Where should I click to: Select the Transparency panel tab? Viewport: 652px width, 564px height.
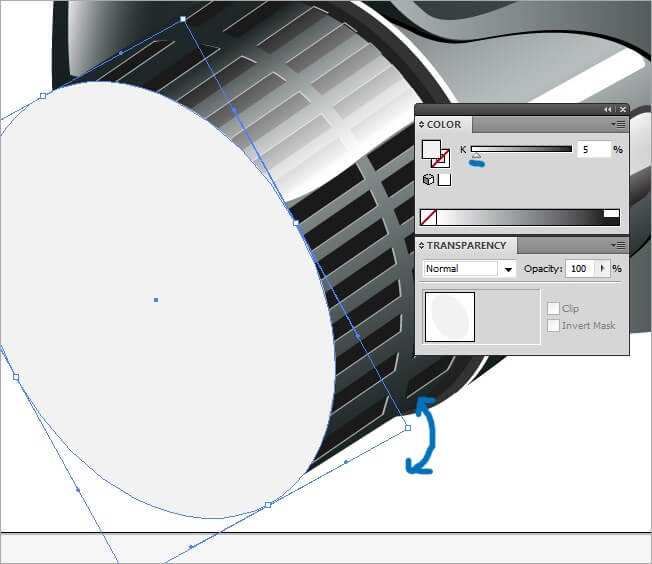(466, 245)
